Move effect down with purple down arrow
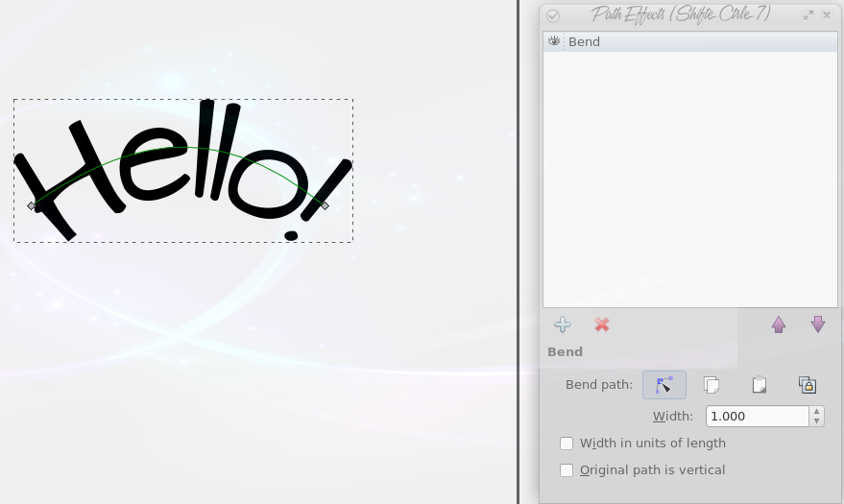844x504 pixels. click(x=818, y=324)
